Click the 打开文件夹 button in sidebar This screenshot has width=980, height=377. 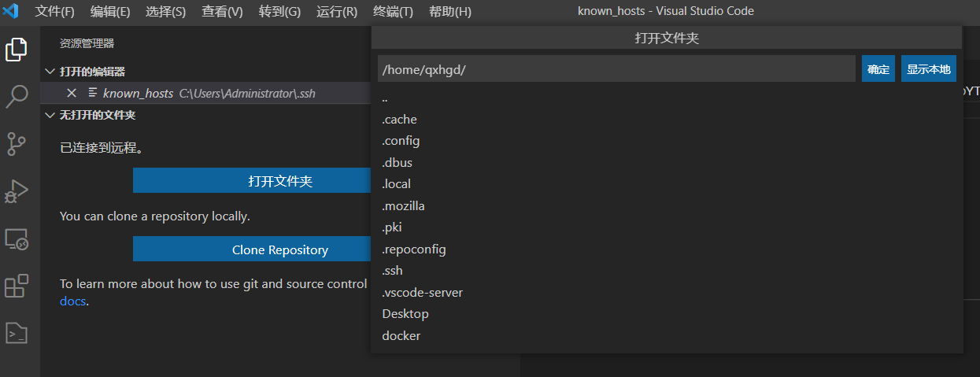coord(252,181)
